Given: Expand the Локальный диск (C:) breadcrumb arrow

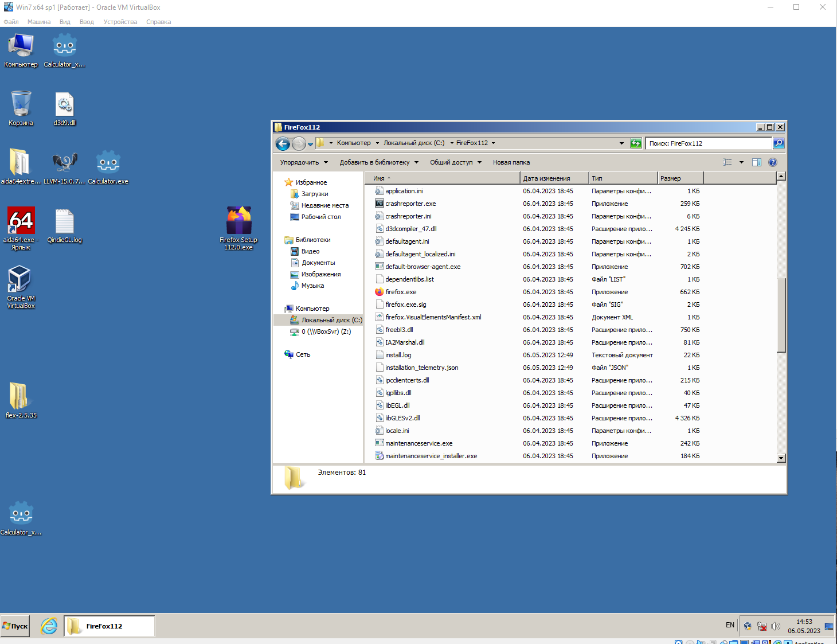Looking at the screenshot, I should pyautogui.click(x=452, y=143).
